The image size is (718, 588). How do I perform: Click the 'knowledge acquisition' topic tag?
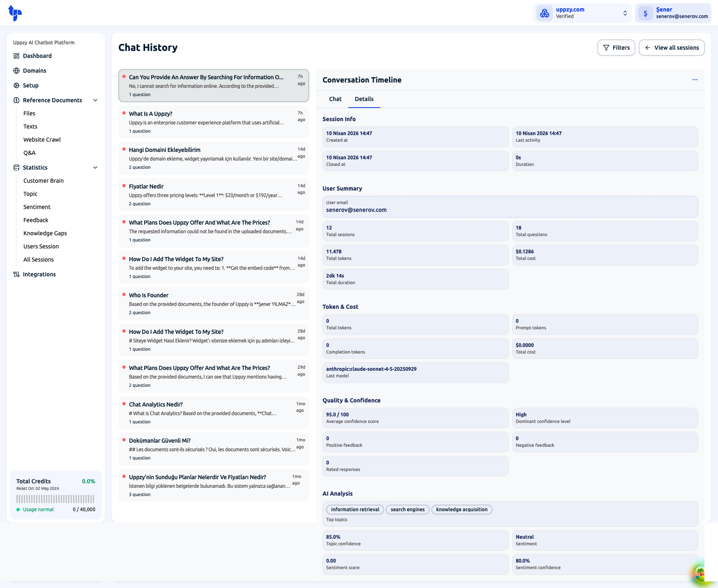462,510
